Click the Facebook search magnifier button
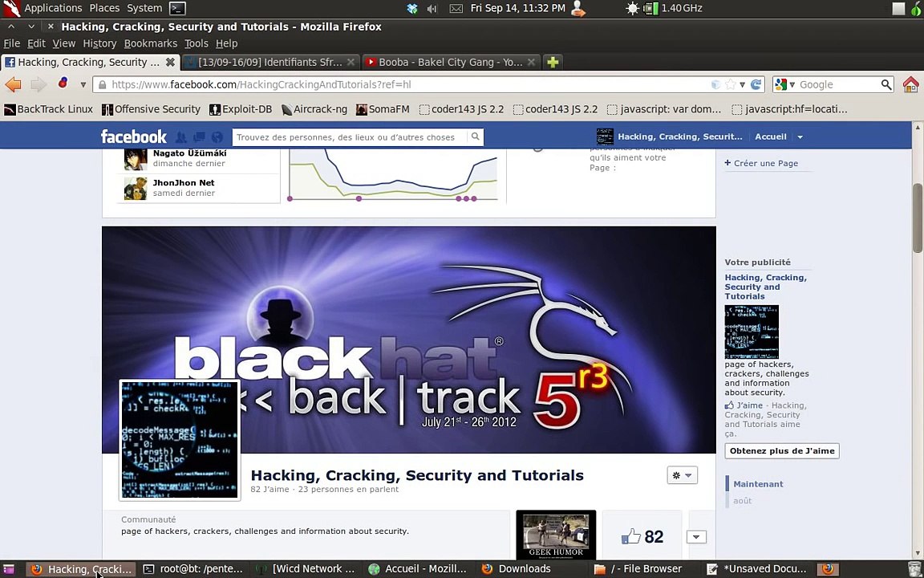 475,136
